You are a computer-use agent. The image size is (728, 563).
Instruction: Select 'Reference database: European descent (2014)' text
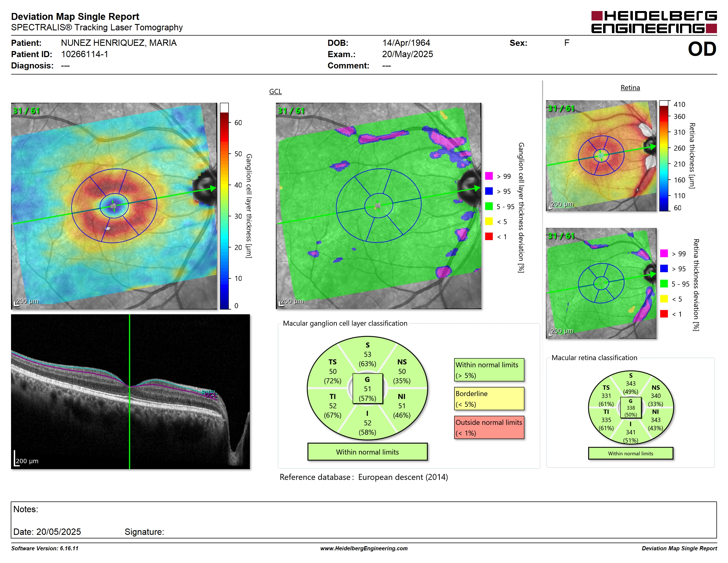tap(364, 477)
